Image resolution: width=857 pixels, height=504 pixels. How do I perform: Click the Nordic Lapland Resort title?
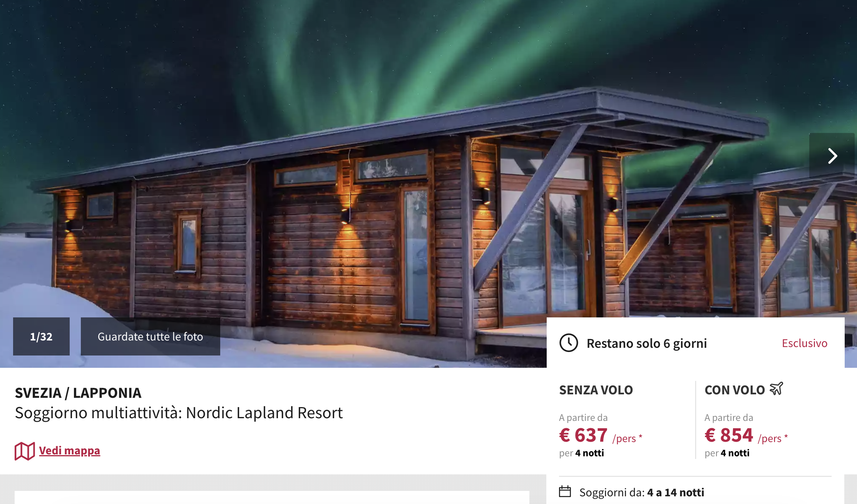click(x=179, y=413)
